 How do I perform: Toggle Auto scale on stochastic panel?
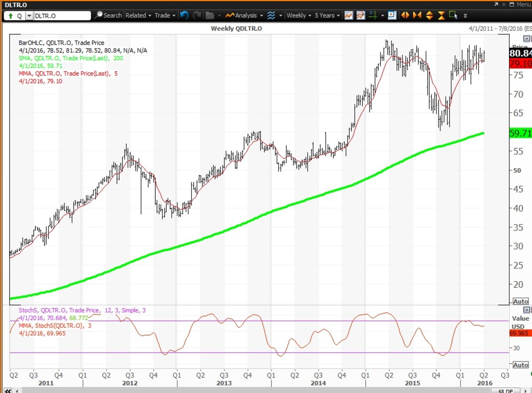(520, 365)
